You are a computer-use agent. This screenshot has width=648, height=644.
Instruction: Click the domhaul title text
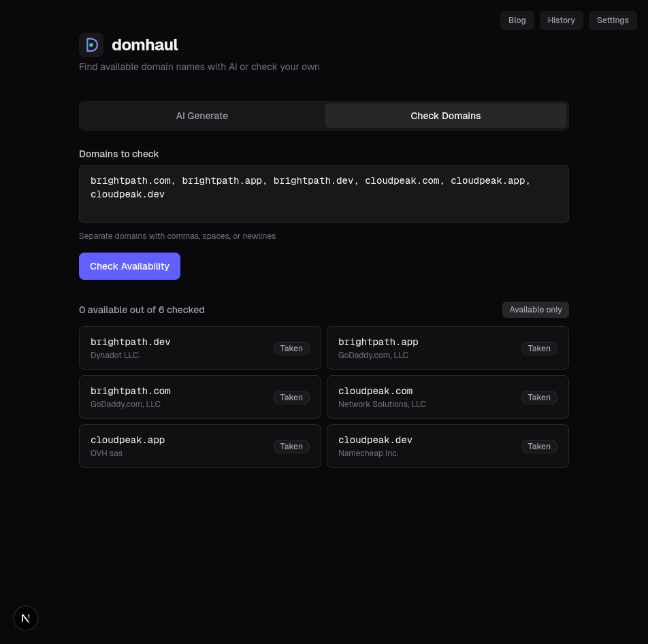tap(145, 44)
